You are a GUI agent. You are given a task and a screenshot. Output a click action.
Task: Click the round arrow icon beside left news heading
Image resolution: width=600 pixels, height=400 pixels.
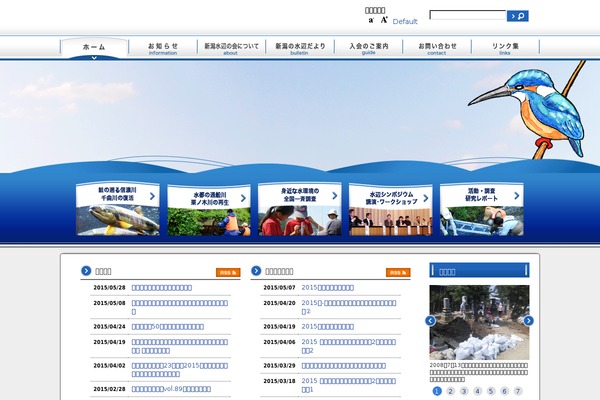coord(86,271)
